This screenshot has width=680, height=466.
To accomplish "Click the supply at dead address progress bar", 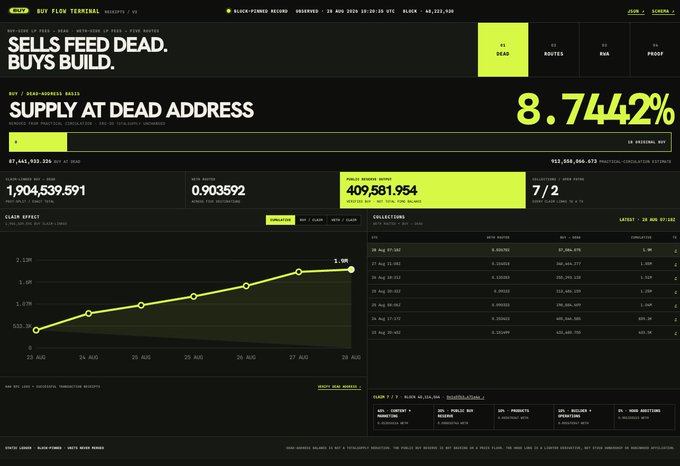I will (340, 142).
